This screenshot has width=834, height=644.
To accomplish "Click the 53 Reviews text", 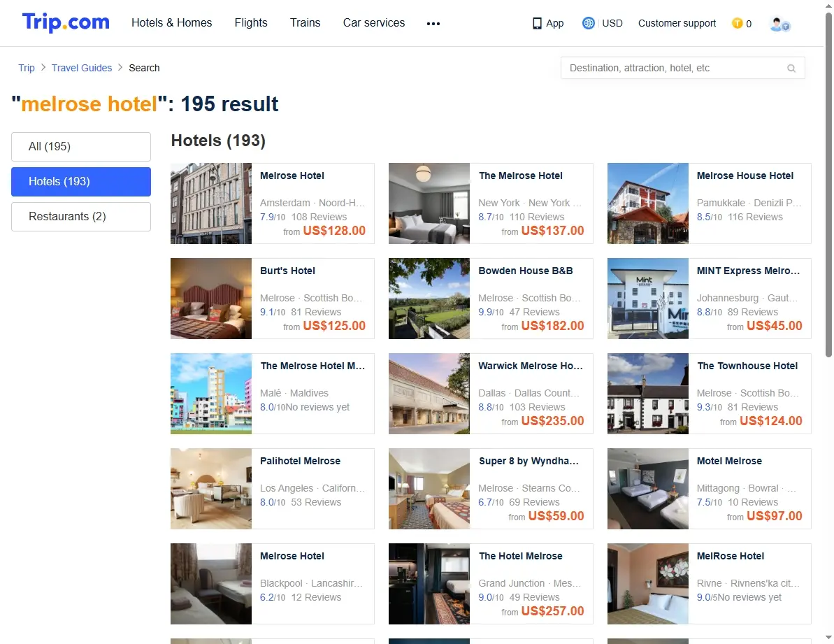I will click(x=316, y=502).
